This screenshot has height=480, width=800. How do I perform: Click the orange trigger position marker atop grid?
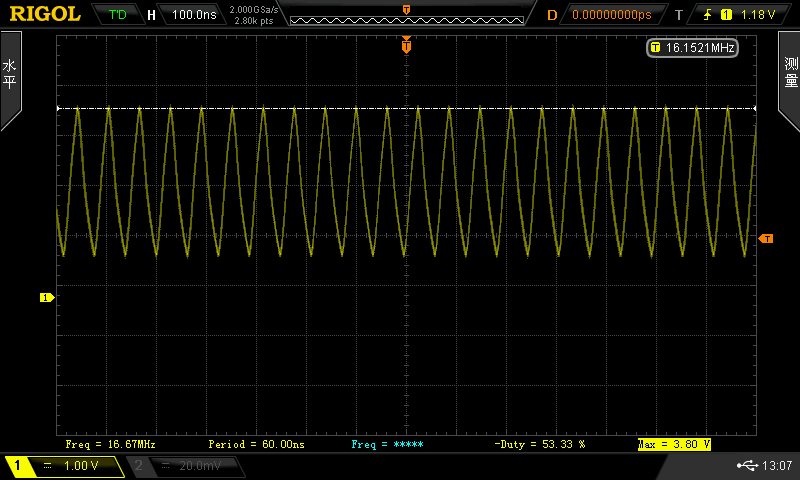tap(406, 45)
